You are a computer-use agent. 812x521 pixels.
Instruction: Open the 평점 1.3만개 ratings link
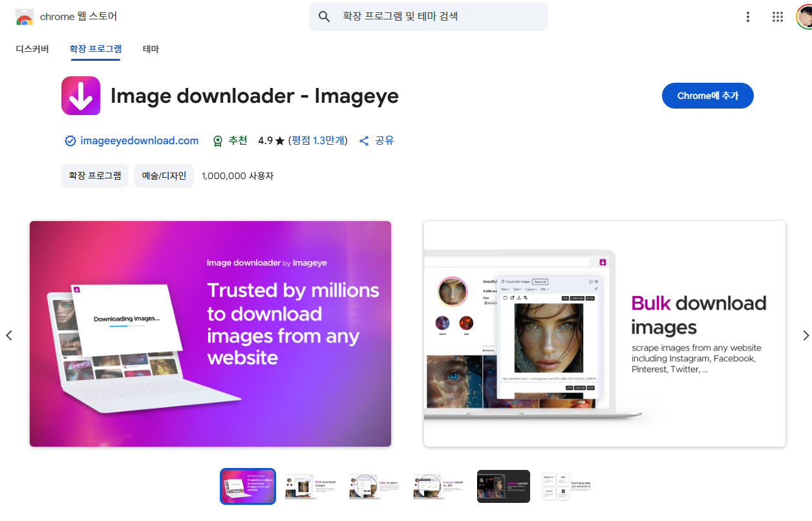click(x=318, y=141)
